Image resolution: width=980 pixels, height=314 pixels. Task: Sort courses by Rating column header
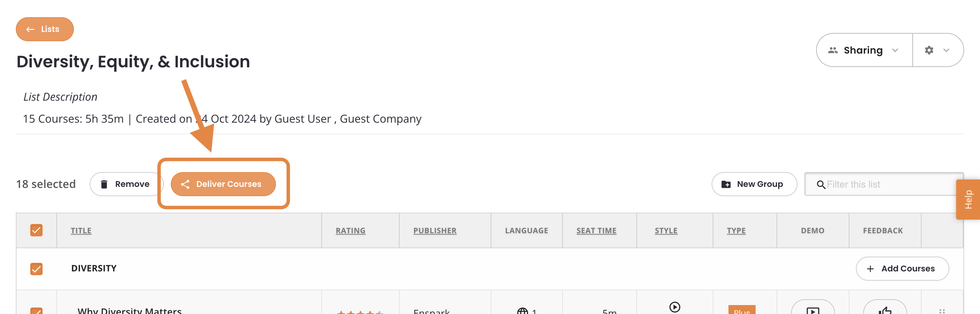[x=350, y=231]
